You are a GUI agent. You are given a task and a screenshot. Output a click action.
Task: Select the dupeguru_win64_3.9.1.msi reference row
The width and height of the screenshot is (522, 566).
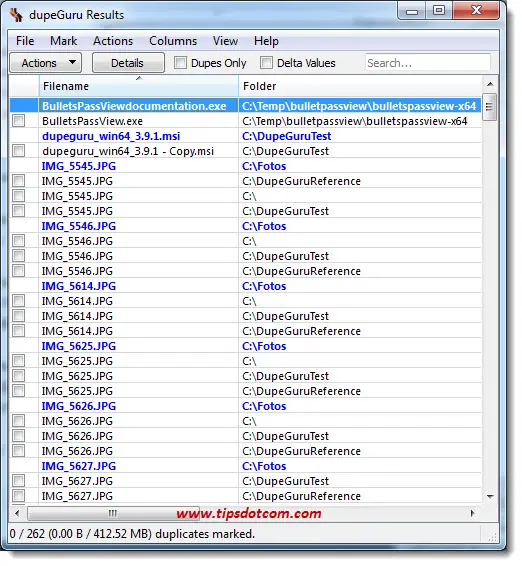245,136
